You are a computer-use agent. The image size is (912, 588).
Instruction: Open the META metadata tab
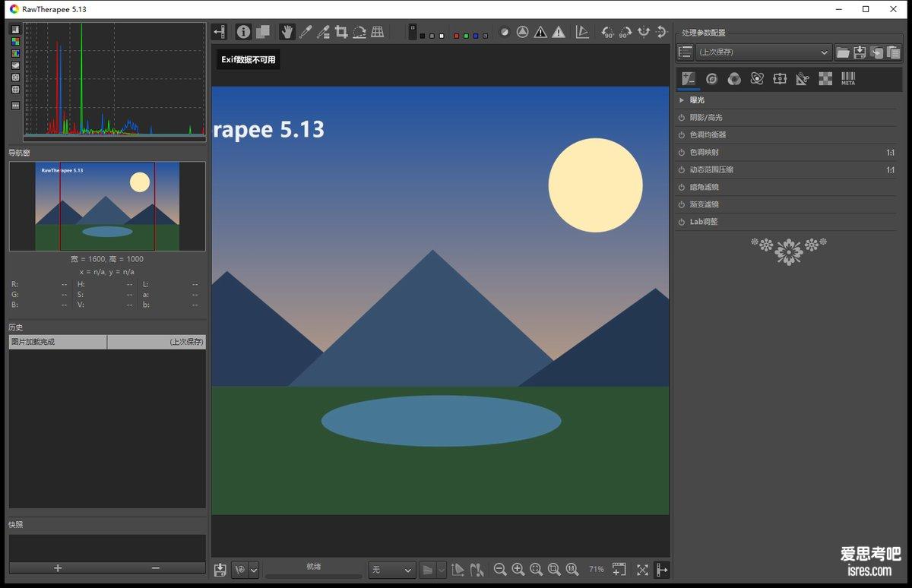[x=848, y=79]
